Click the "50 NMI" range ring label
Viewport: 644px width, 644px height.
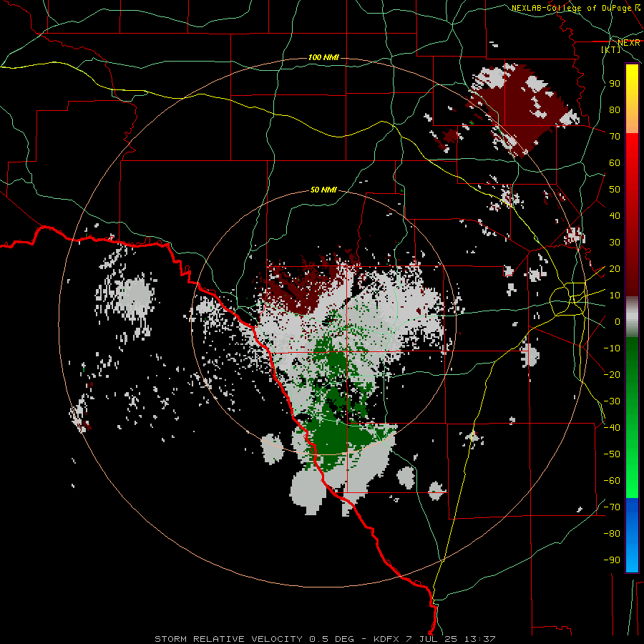click(323, 190)
